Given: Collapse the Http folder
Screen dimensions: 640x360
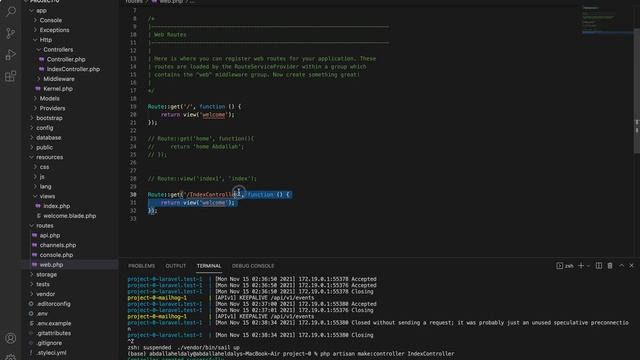Looking at the screenshot, I should point(35,40).
